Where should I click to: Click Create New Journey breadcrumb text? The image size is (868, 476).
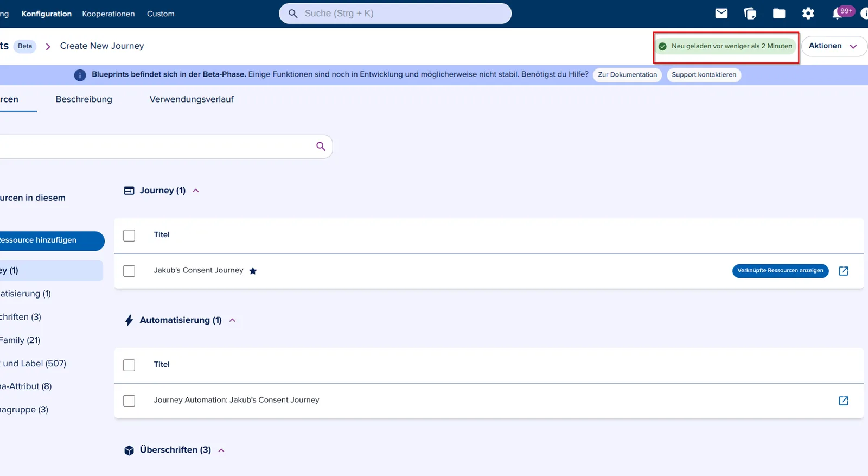[102, 46]
